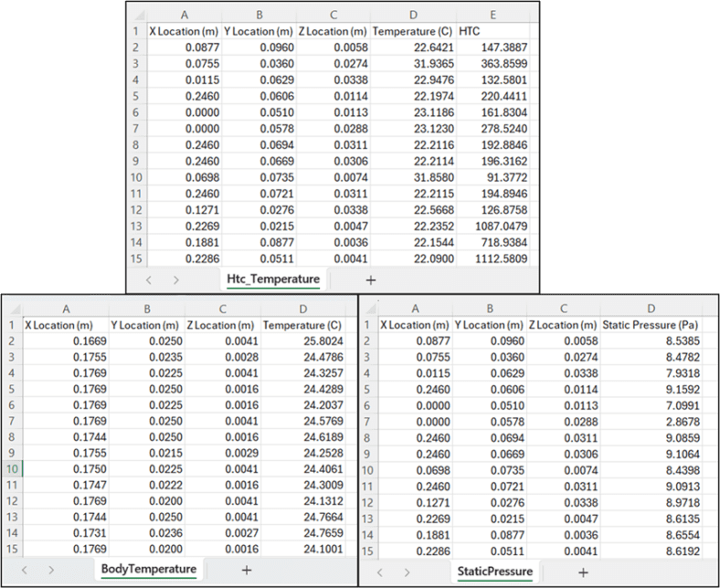Select all cells in Htc_Temperature sheet corner

[138, 16]
